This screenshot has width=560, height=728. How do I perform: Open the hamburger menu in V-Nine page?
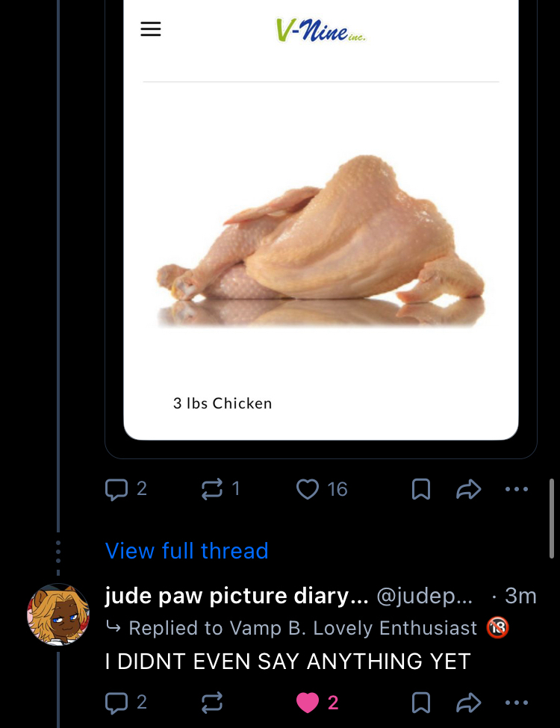[x=151, y=29]
